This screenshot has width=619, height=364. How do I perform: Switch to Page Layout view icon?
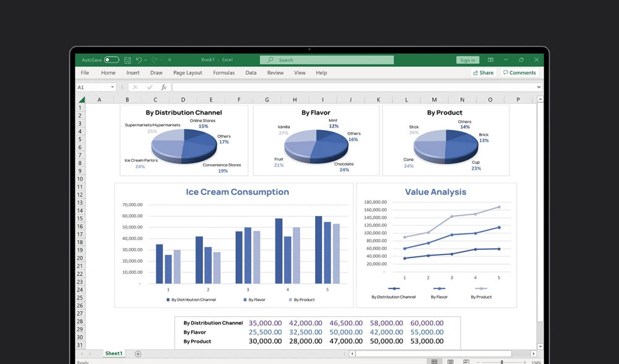[x=451, y=362]
